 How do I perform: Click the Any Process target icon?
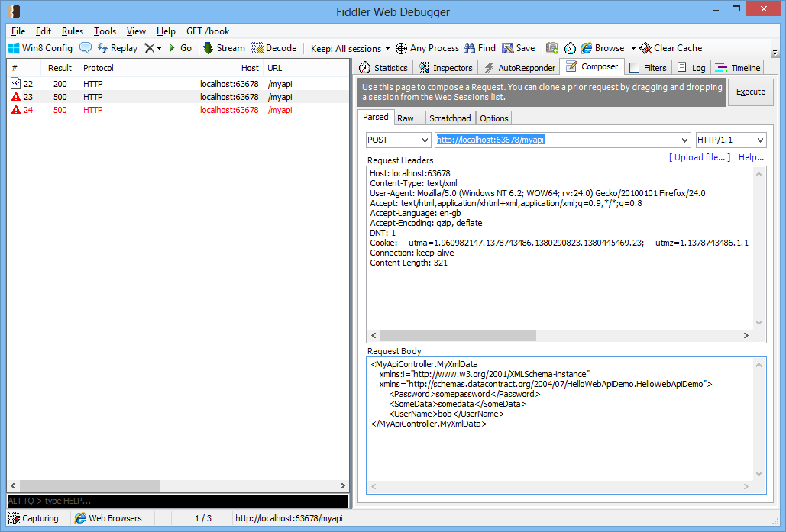coord(401,48)
